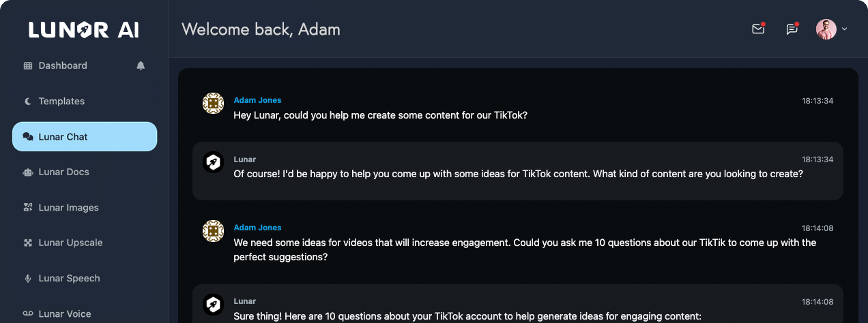
Task: Open the user avatar account menu
Action: point(826,29)
